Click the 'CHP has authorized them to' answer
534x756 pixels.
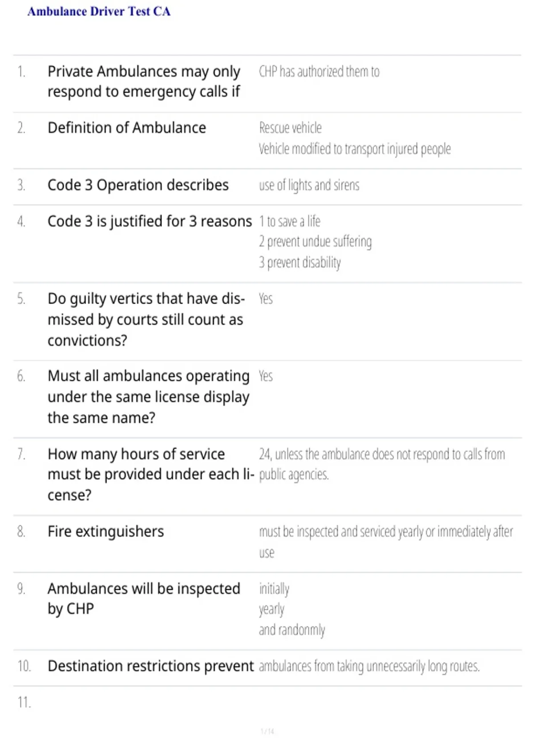pyautogui.click(x=319, y=72)
